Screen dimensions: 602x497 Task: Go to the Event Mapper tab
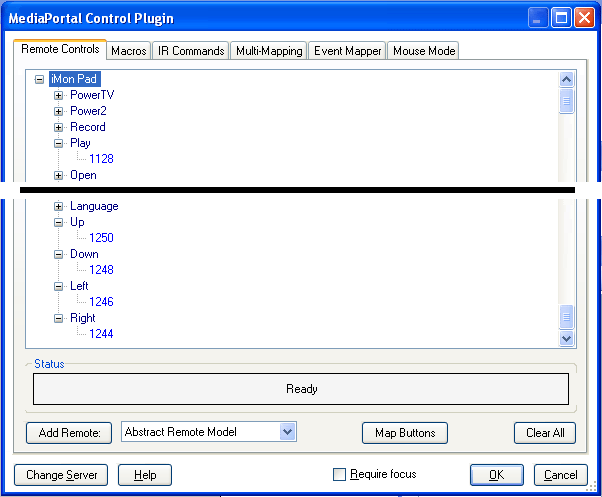pos(347,51)
